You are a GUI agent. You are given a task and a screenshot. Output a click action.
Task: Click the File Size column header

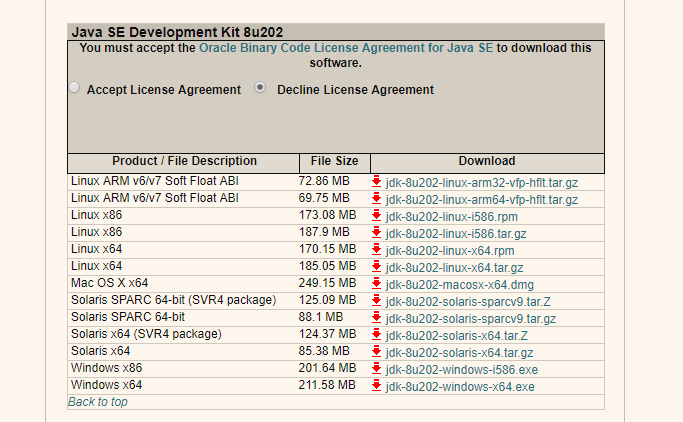coord(335,161)
